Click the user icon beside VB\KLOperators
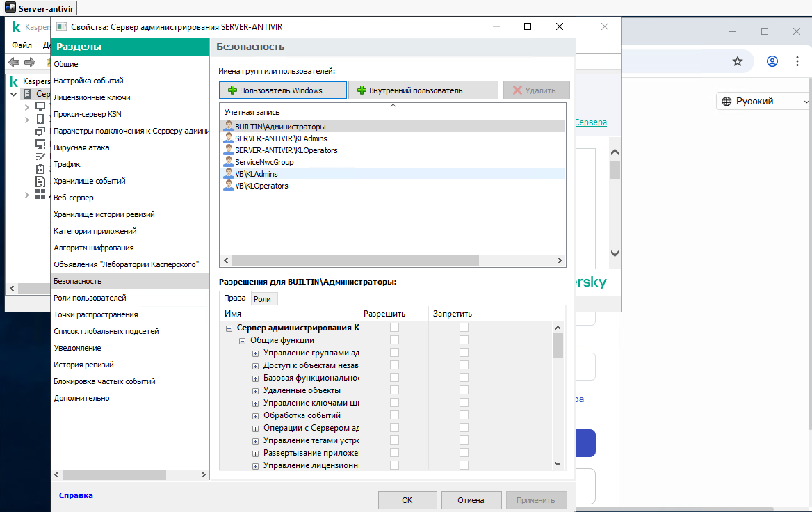812x512 pixels. coord(228,186)
